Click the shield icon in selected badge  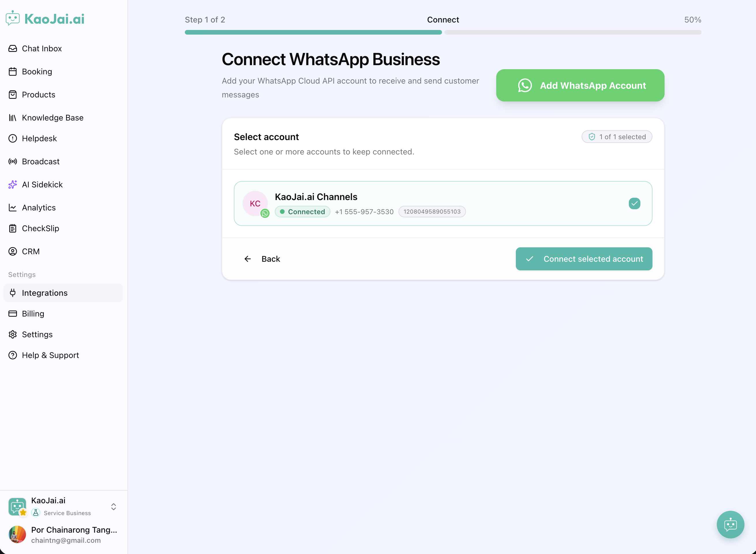(x=592, y=137)
